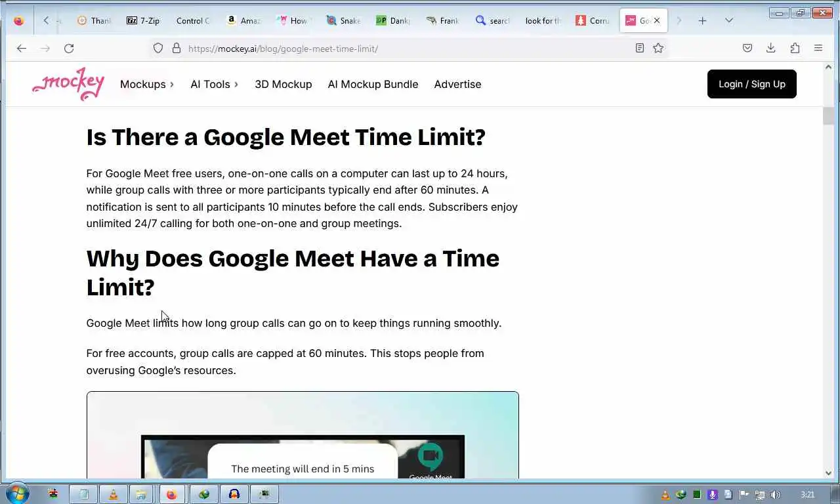Image resolution: width=840 pixels, height=504 pixels.
Task: Open the Advertise page
Action: 457,84
